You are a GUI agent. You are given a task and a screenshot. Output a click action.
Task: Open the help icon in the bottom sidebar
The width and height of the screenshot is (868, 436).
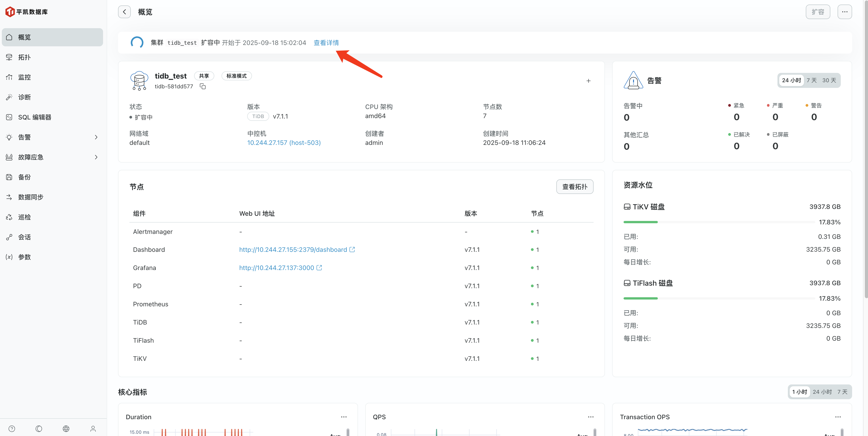(12, 428)
